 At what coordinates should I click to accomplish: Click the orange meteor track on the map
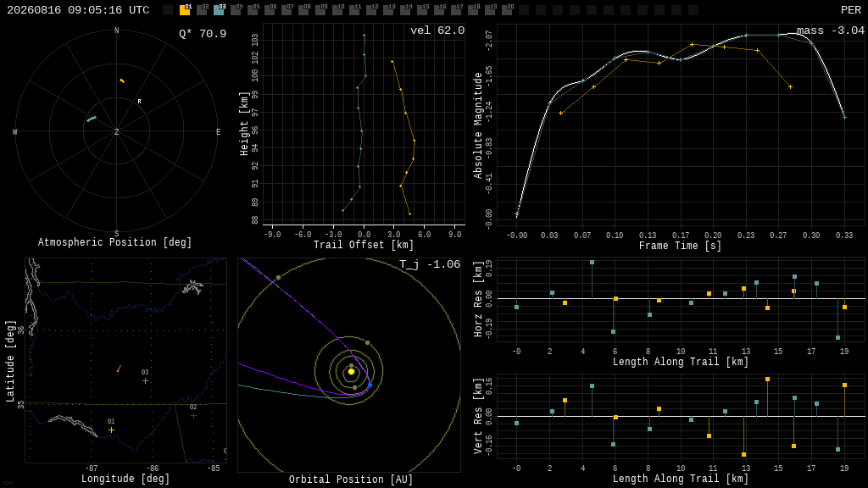(119, 369)
